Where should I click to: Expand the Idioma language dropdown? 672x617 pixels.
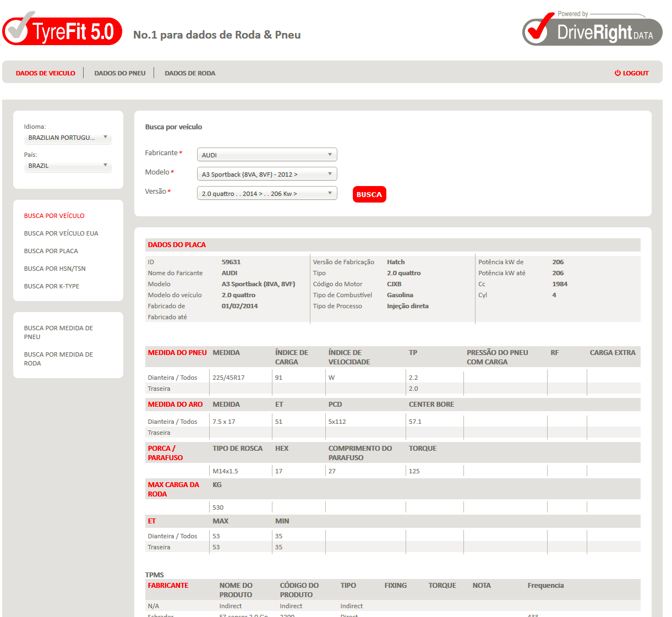point(68,138)
